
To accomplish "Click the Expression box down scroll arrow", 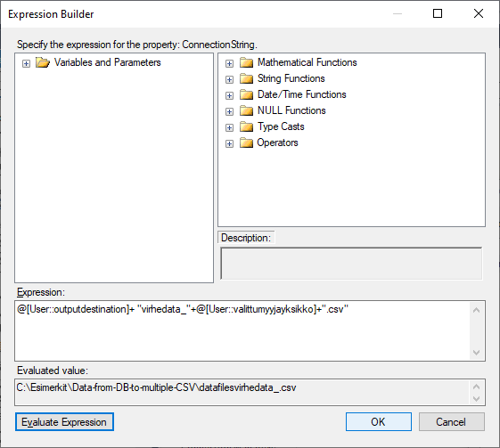I will (477, 353).
